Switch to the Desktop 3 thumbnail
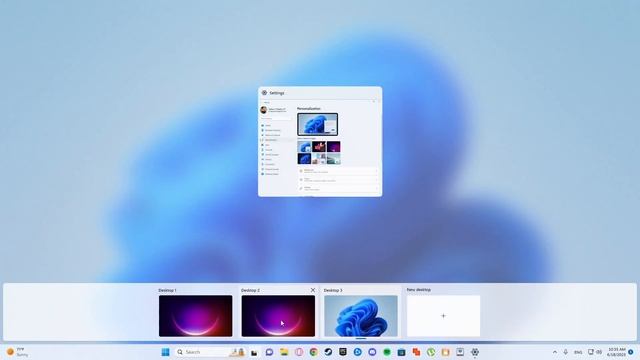This screenshot has width=640, height=360. [x=361, y=316]
